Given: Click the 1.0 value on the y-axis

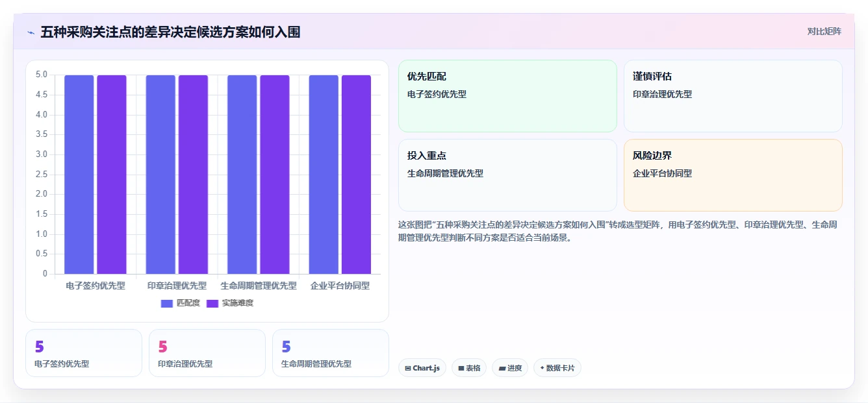Looking at the screenshot, I should coord(42,234).
